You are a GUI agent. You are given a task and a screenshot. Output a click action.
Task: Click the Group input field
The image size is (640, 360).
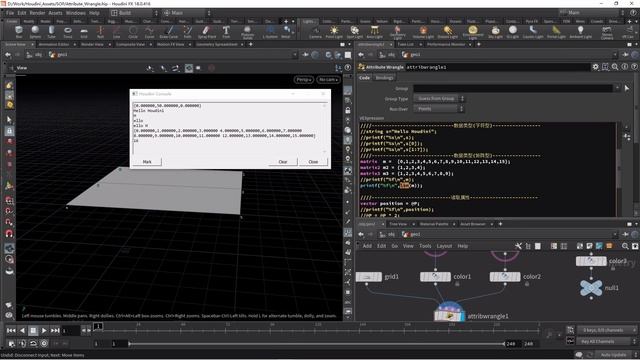coord(513,88)
